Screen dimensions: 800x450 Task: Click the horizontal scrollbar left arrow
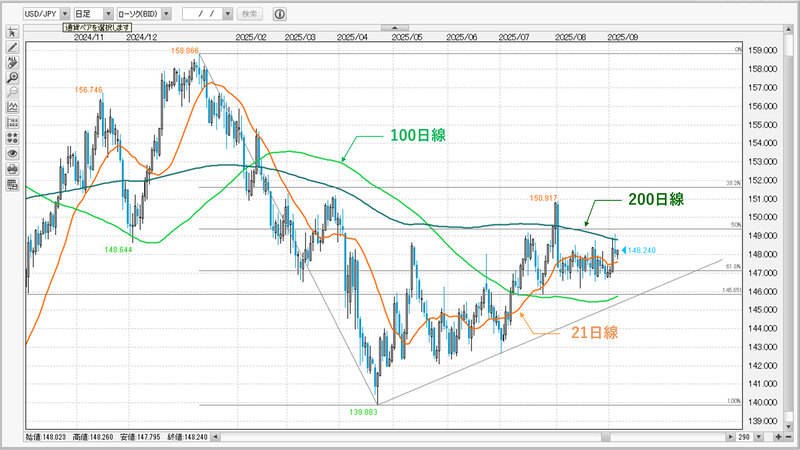215,437
